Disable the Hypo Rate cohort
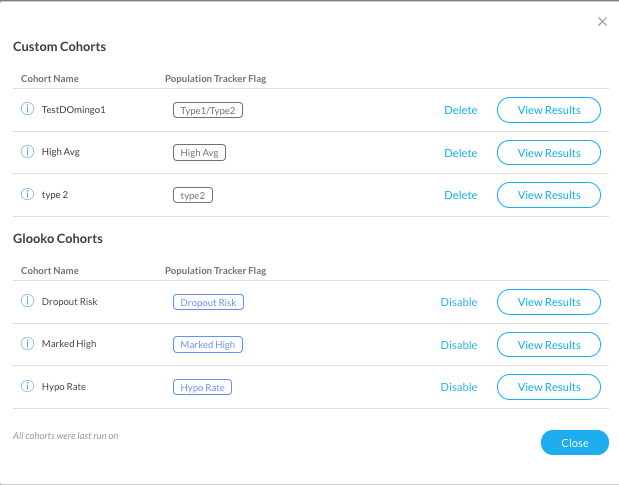This screenshot has width=619, height=485. coord(459,387)
